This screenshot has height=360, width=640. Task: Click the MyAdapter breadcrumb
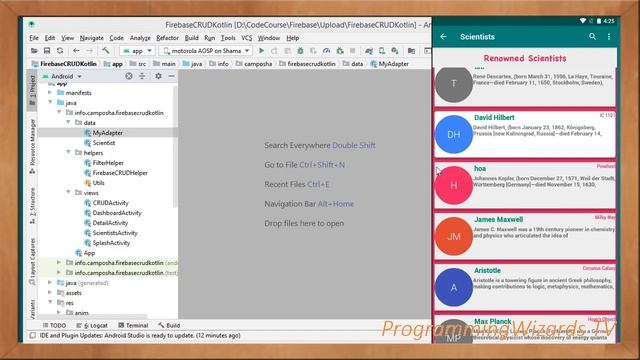(x=389, y=64)
